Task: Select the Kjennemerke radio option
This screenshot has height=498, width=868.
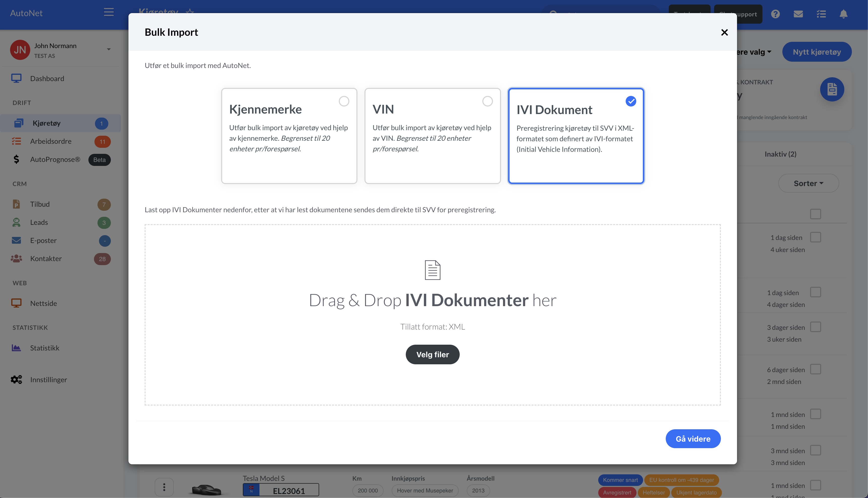Action: pyautogui.click(x=344, y=101)
